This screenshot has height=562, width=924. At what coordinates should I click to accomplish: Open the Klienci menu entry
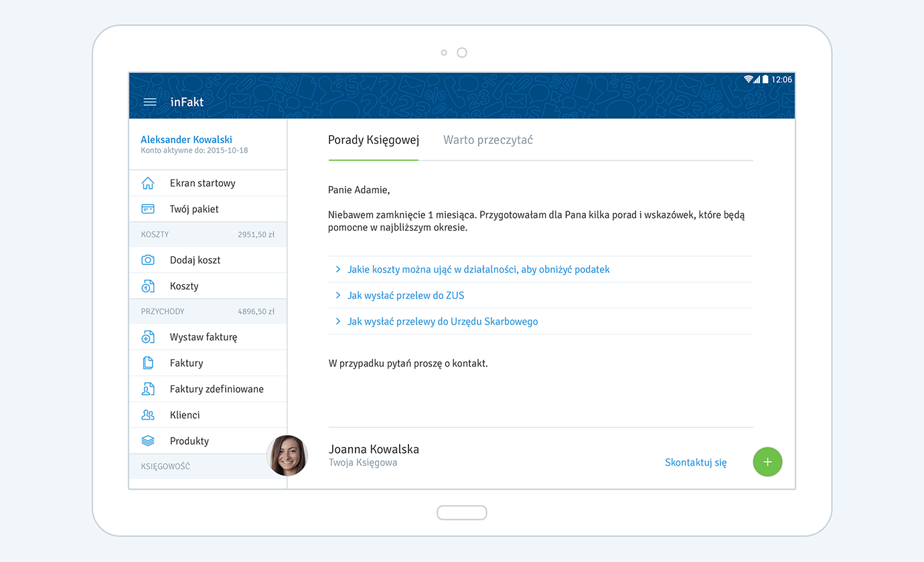pyautogui.click(x=208, y=415)
